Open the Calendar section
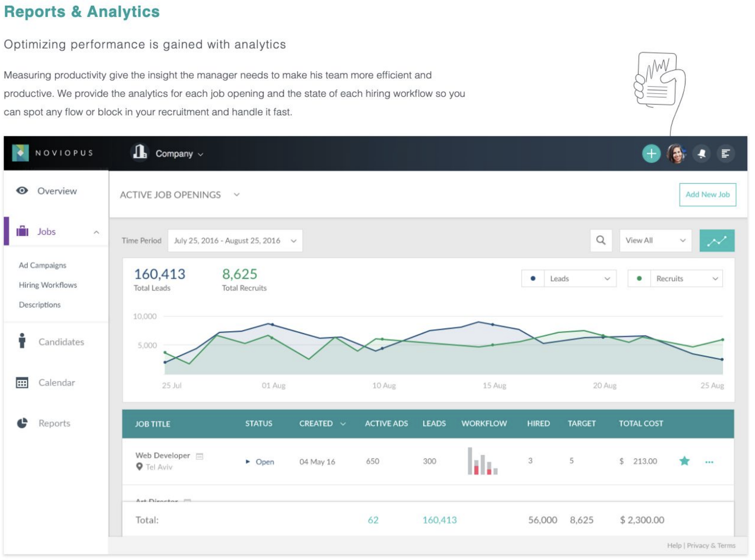 coord(57,382)
